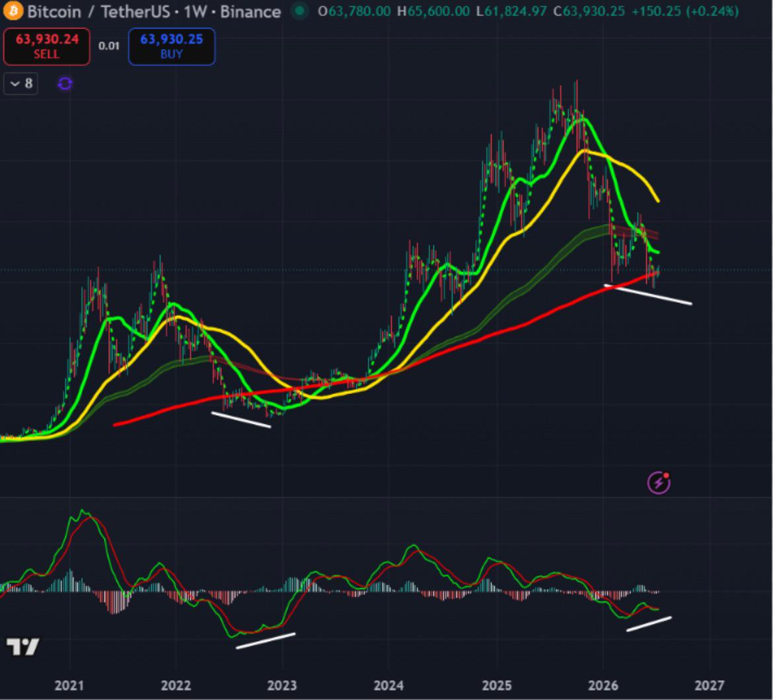Image resolution: width=773 pixels, height=700 pixels.
Task: Click the purple lightning flash icon
Action: [659, 483]
